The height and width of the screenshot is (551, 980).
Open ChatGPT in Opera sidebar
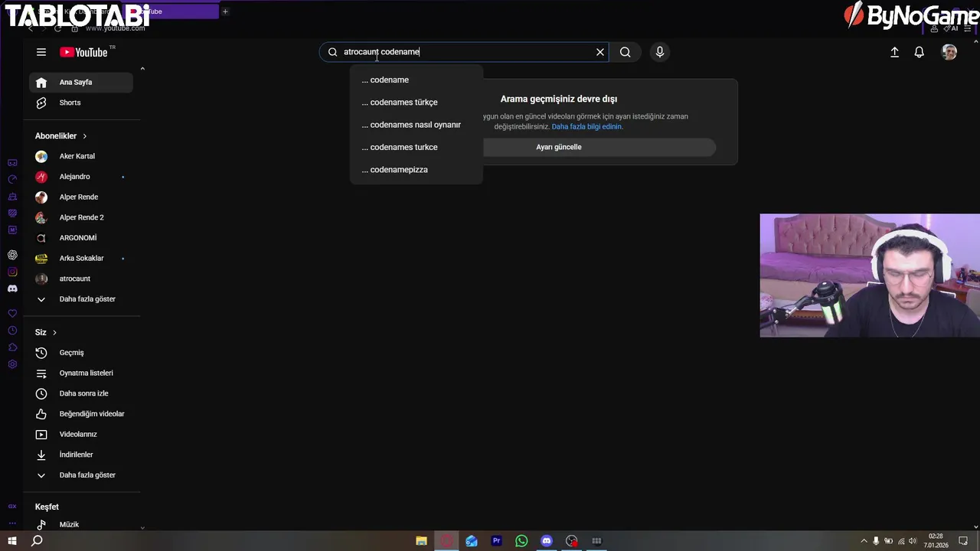coord(12,255)
